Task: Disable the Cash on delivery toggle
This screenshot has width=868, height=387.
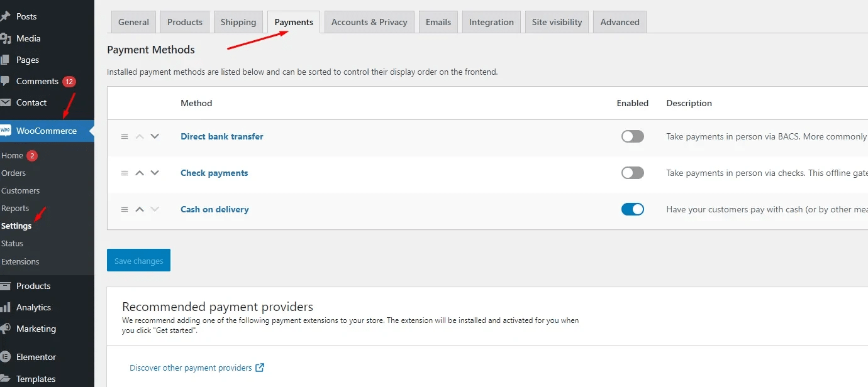Action: (x=632, y=209)
